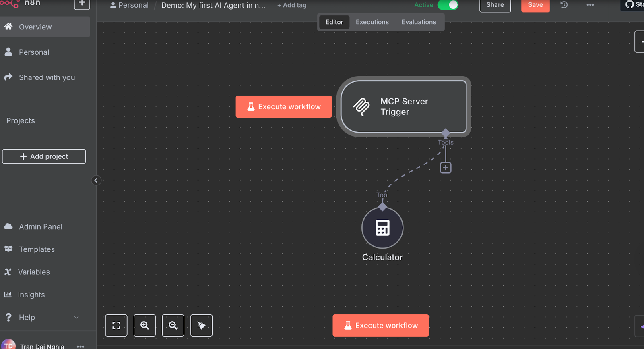Zoom in on the canvas
Image resolution: width=644 pixels, height=349 pixels.
coord(144,325)
